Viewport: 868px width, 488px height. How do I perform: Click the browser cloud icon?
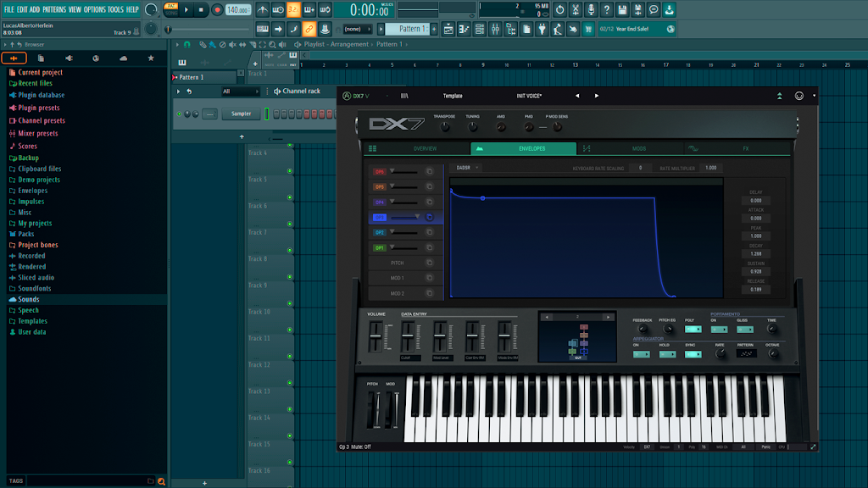coord(124,58)
